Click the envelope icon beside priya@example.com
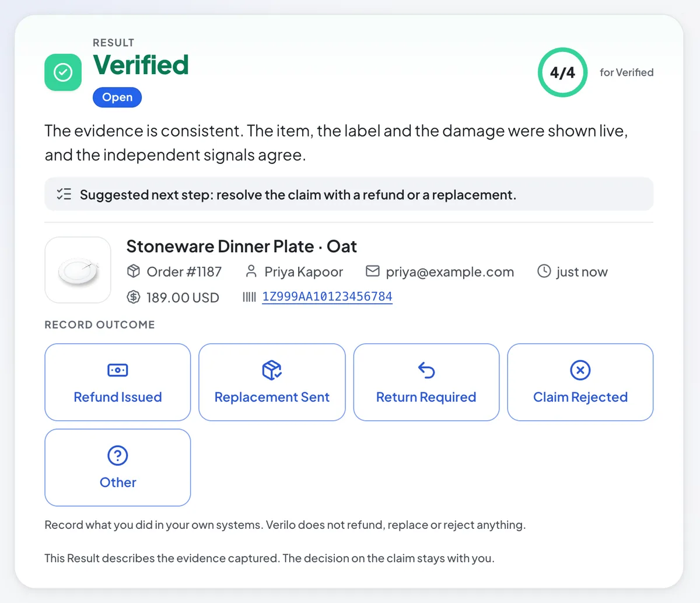The image size is (700, 603). 372,271
